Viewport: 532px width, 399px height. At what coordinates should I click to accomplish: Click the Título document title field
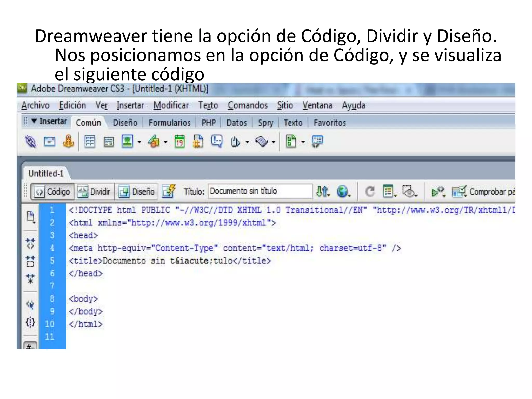coord(260,191)
